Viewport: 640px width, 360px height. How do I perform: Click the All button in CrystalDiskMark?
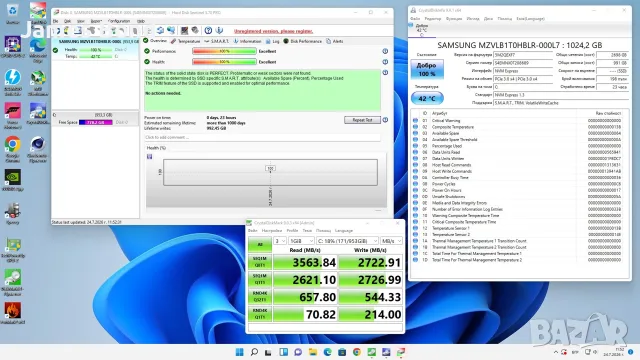[260, 244]
